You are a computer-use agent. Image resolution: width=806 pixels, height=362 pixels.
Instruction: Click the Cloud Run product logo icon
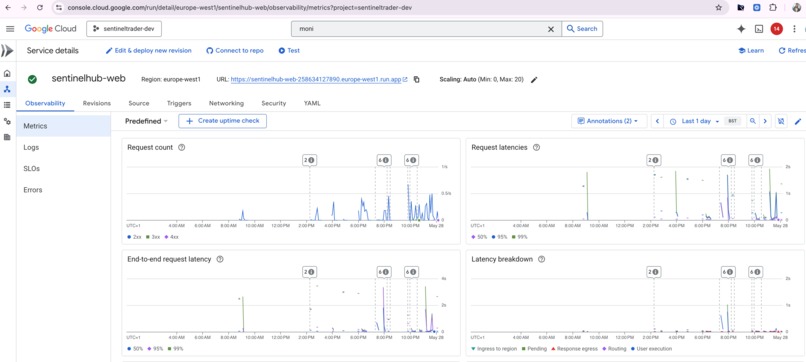pos(7,50)
